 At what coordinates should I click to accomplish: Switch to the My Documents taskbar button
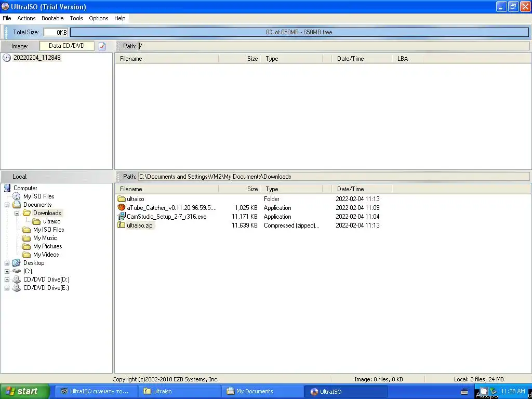point(263,391)
